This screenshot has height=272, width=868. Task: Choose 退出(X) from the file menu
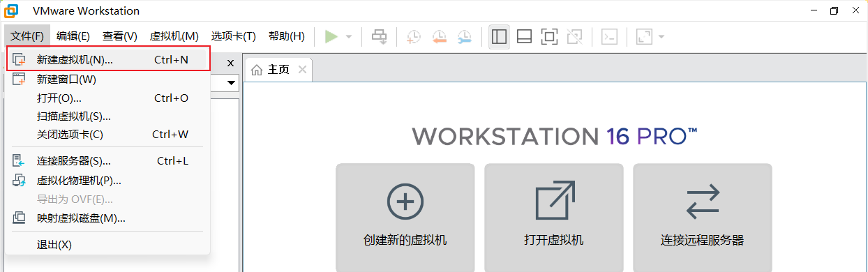pos(107,245)
